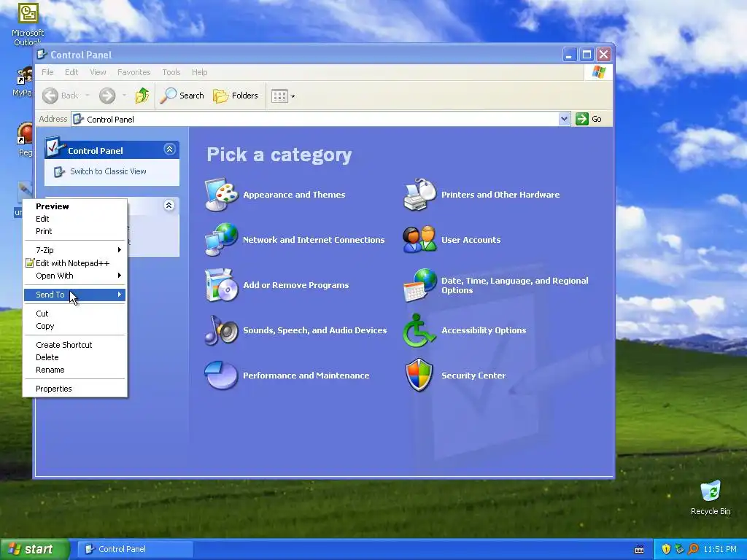Screen dimensions: 747x560
Task: Click the Printers and Other Hardware icon
Action: click(x=419, y=194)
